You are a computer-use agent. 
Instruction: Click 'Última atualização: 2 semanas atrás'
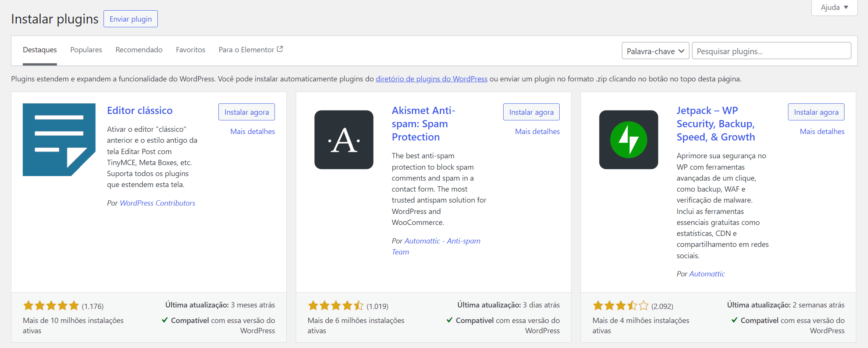tap(786, 305)
